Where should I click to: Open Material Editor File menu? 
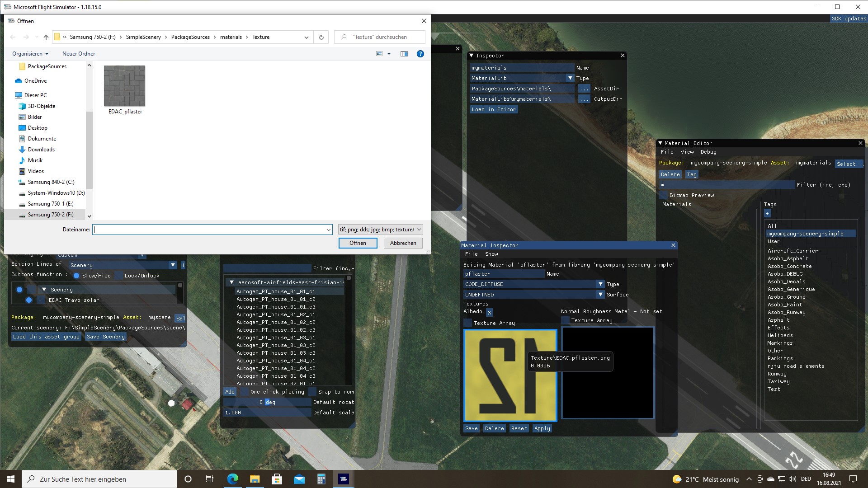coord(667,152)
